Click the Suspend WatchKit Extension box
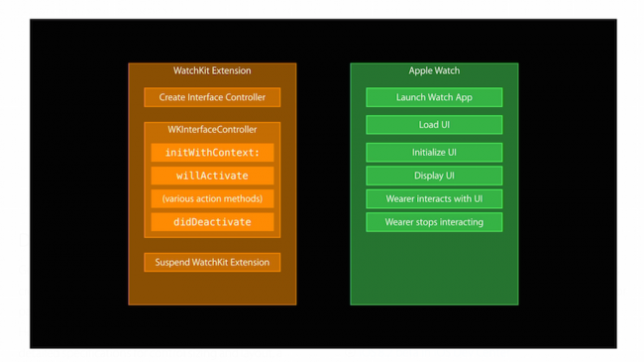The height and width of the screenshot is (362, 644). (212, 263)
